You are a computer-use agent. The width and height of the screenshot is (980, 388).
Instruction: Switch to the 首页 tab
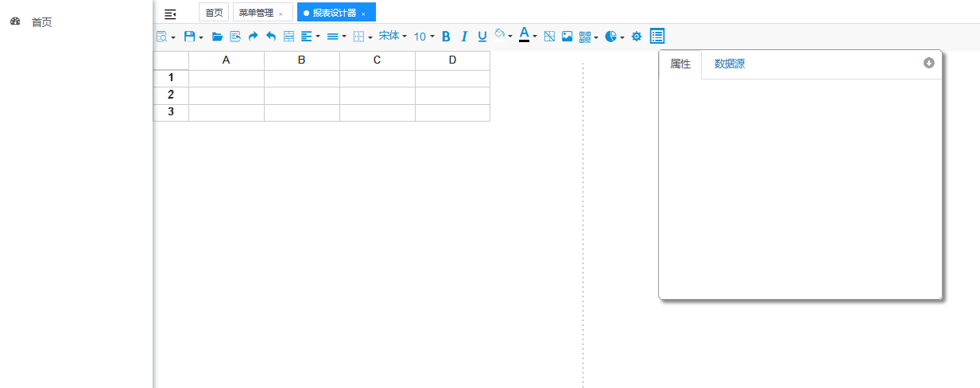pyautogui.click(x=214, y=13)
